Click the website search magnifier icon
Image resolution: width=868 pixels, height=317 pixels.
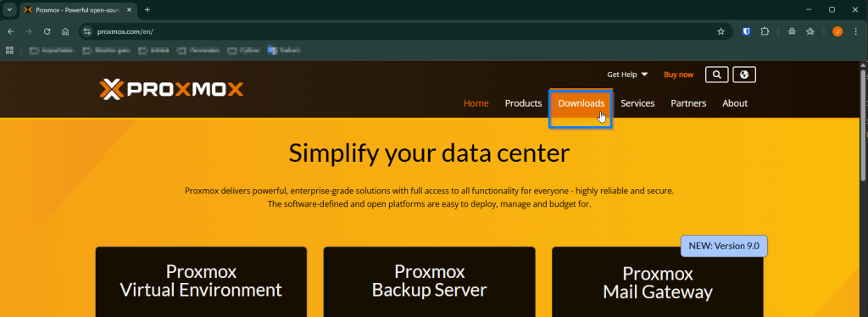(717, 75)
